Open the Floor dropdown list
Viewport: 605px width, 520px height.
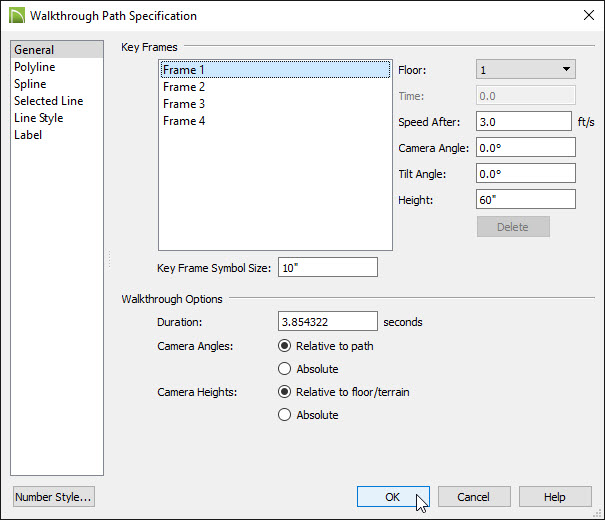tap(526, 69)
